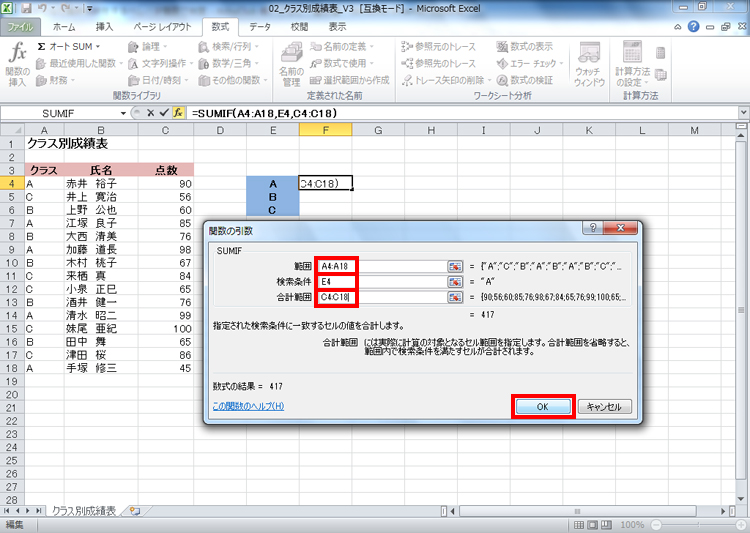Click the Calculate Now icon

(661, 53)
